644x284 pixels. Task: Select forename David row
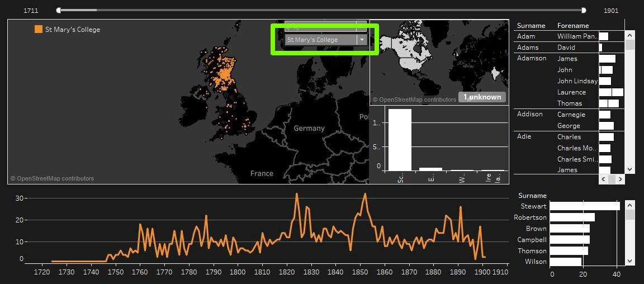566,48
